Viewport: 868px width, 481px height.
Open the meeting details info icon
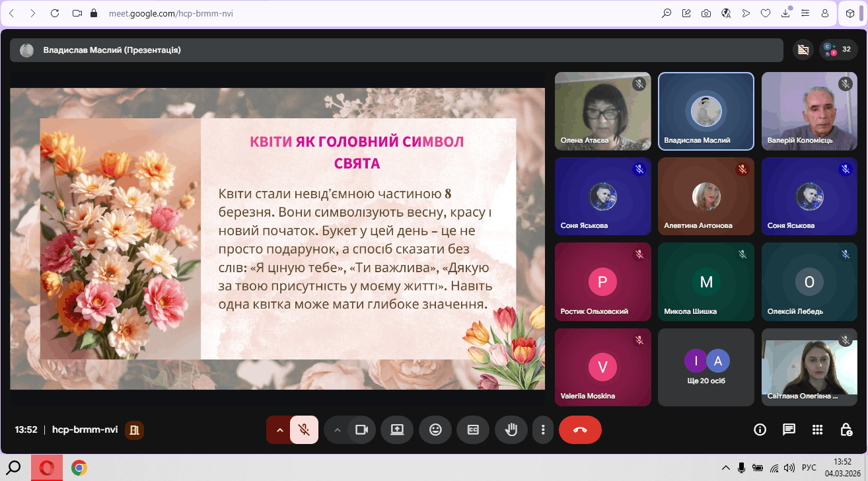760,429
